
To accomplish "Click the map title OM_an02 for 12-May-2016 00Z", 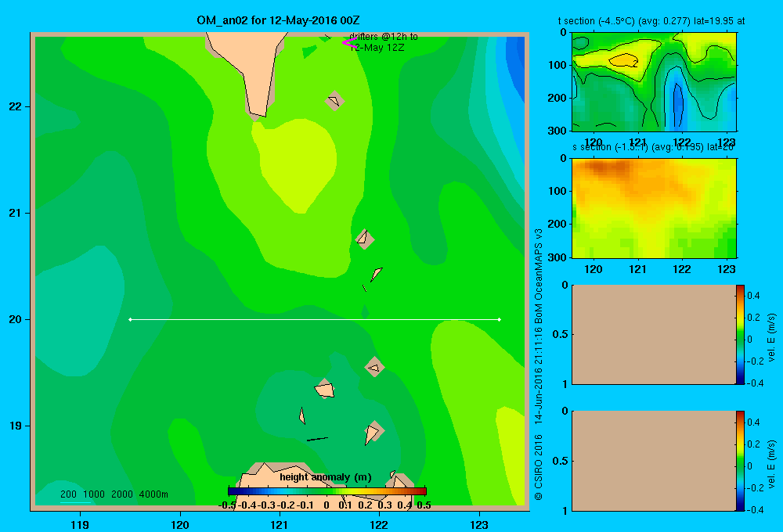I will [278, 20].
